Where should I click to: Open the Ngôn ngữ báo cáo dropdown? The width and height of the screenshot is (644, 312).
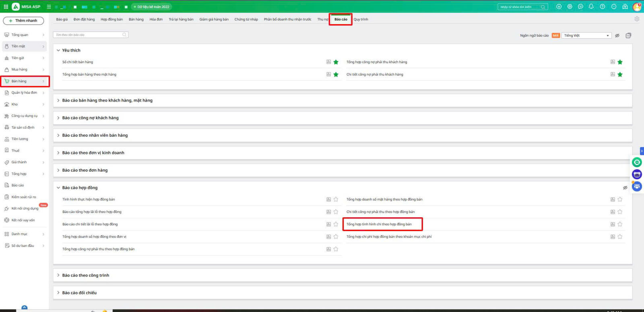[x=586, y=35]
